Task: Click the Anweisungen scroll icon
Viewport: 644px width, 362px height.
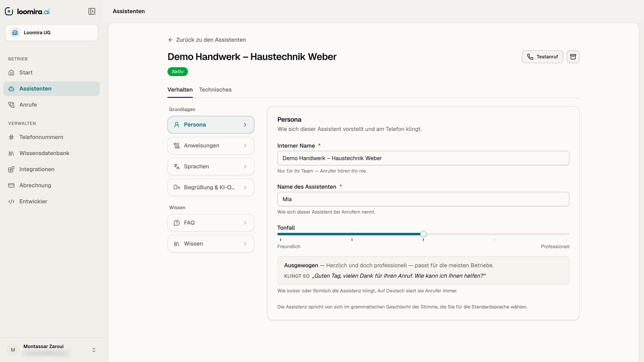Action: (x=177, y=145)
